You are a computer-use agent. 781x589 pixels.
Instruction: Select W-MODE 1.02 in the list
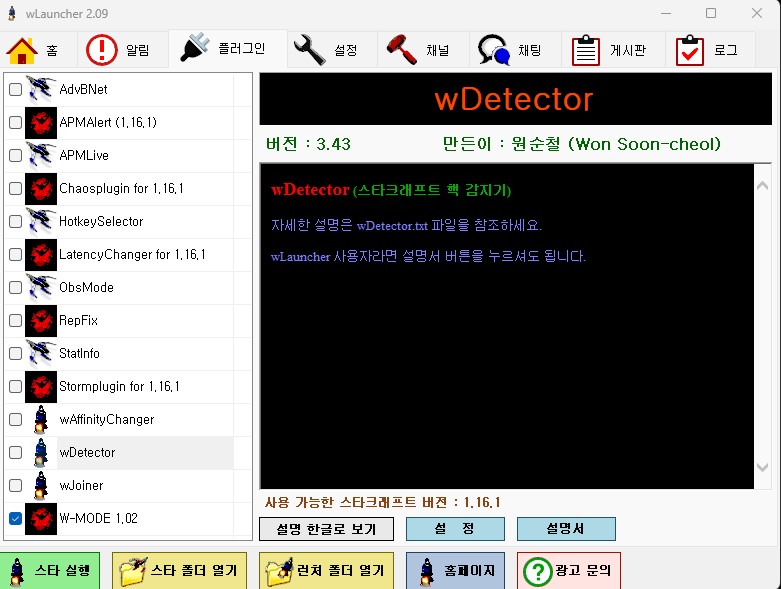[x=98, y=518]
